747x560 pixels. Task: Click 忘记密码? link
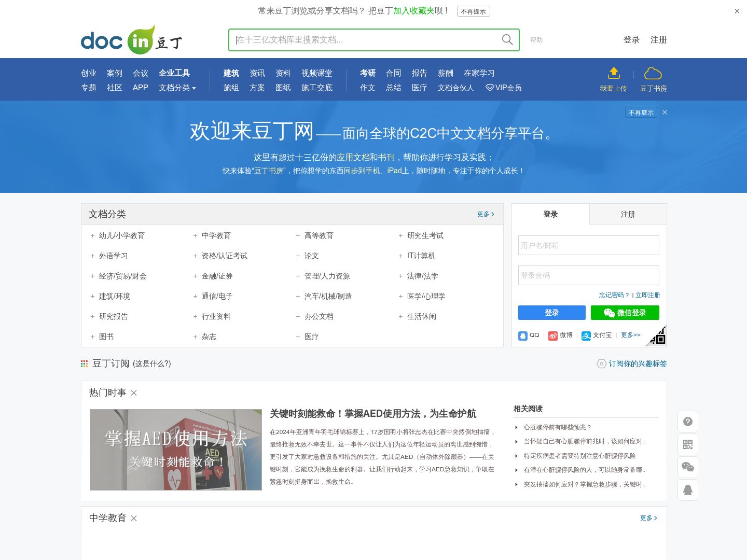[x=614, y=295]
